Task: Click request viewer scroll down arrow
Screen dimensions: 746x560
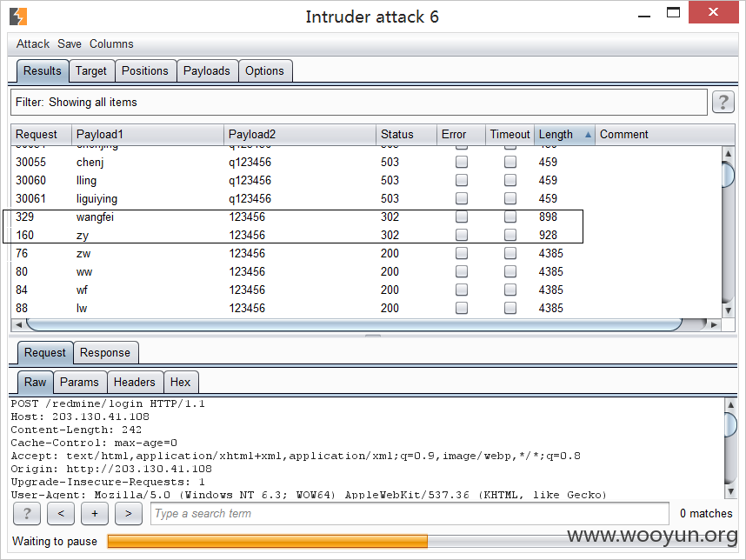Action: (730, 491)
